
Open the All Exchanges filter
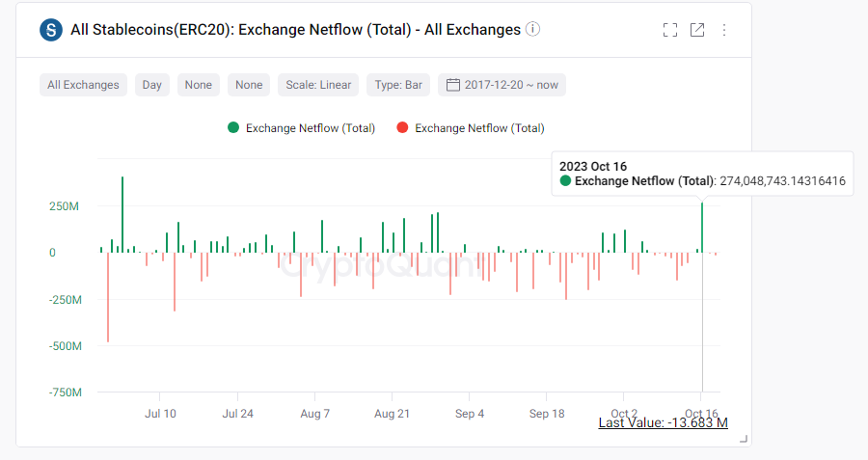83,85
